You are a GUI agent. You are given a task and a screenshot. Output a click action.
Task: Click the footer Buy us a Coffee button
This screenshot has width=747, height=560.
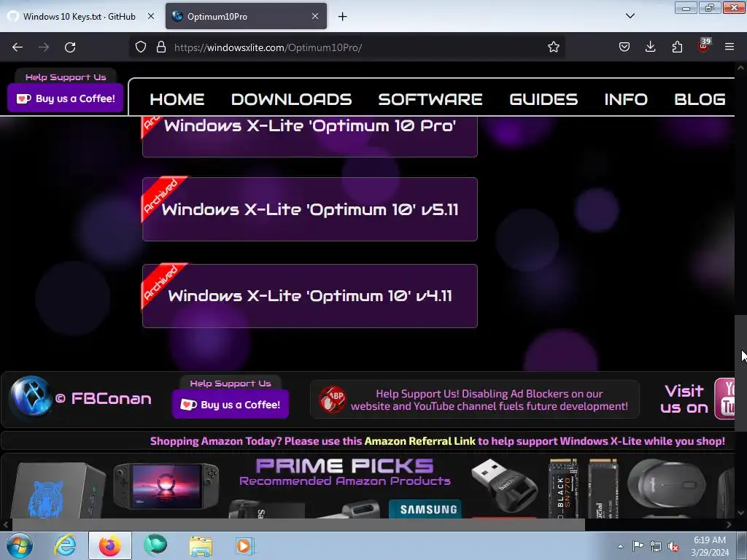(230, 404)
